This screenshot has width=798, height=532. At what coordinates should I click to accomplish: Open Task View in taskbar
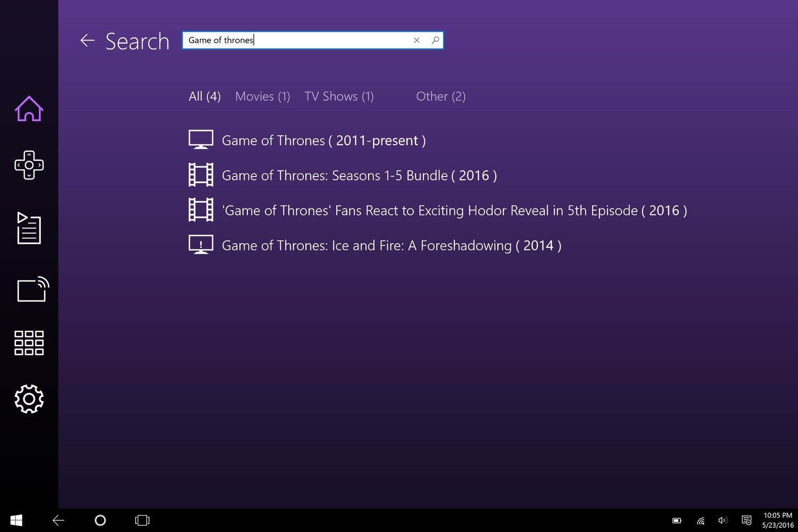pos(142,520)
